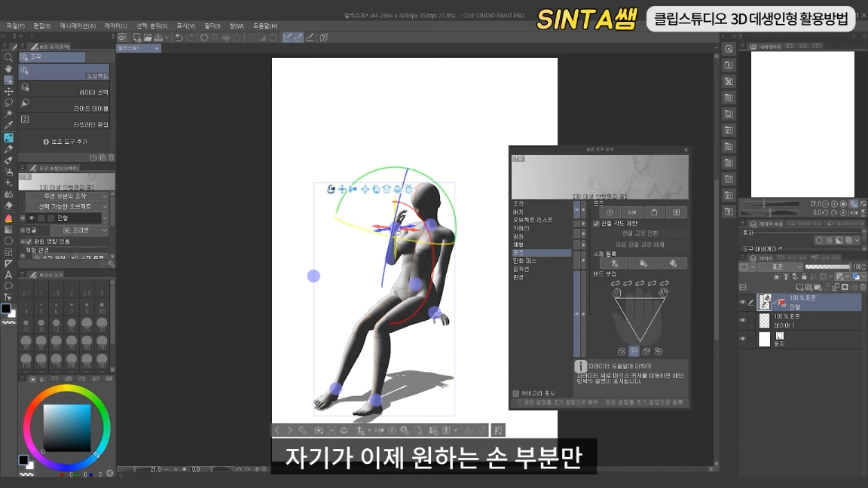868x488 pixels.
Task: Click the zoom in plus icon in Navigator
Action: 834,204
